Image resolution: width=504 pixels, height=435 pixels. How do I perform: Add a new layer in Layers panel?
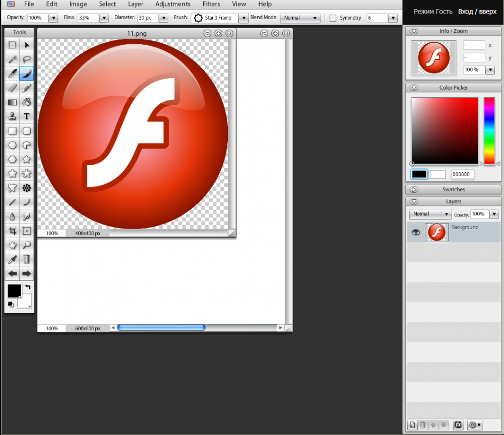(x=412, y=425)
